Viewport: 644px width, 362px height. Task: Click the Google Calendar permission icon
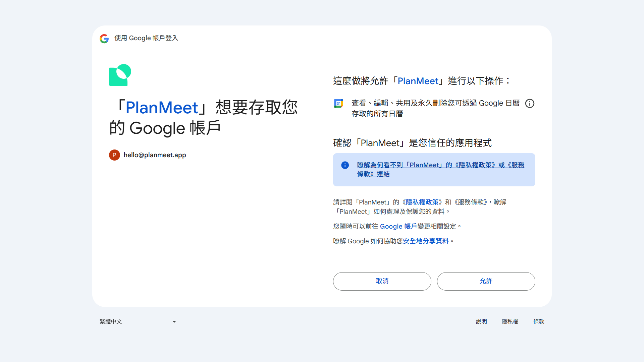point(338,103)
